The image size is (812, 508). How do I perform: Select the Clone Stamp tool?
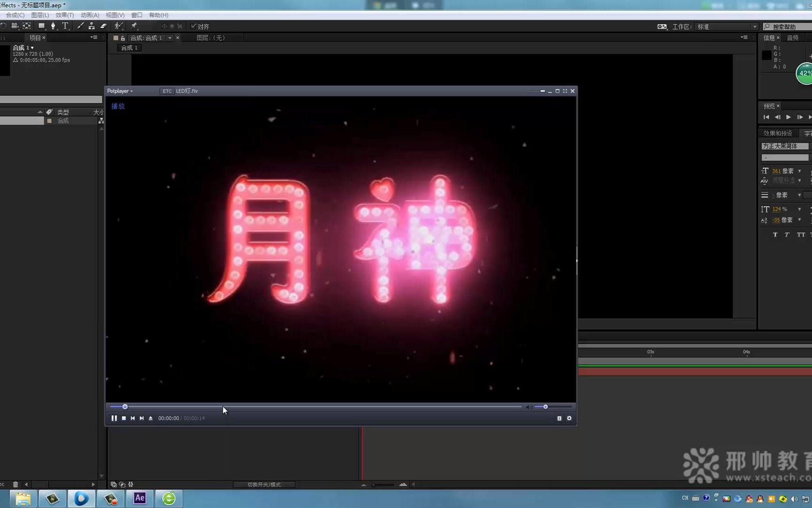point(92,26)
